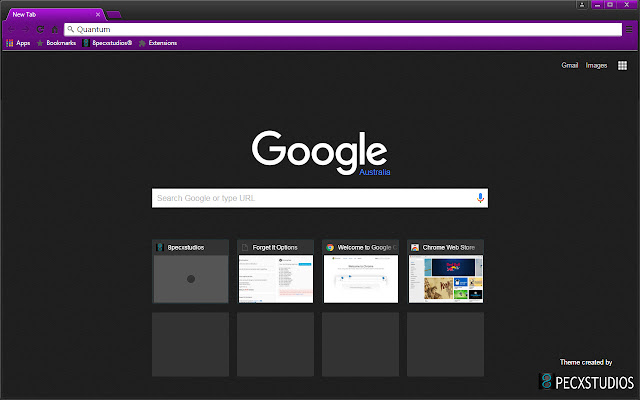640x400 pixels.
Task: Start voice search with the microphone icon
Action: point(480,198)
